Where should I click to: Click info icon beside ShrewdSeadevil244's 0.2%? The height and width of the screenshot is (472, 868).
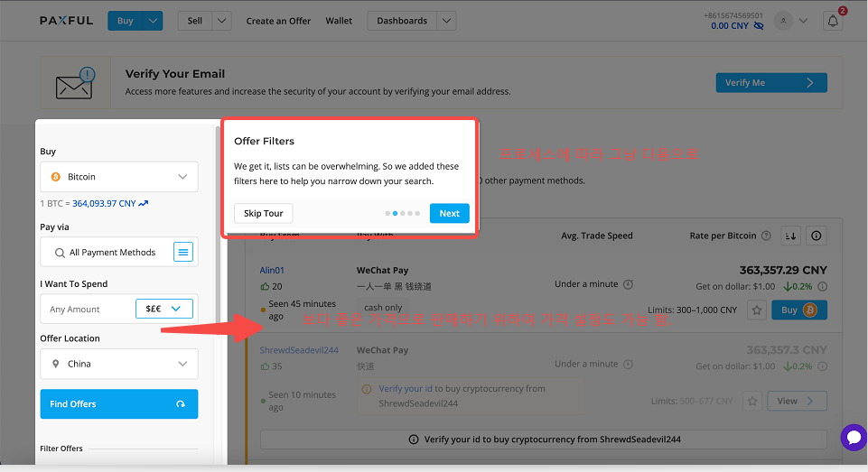823,366
